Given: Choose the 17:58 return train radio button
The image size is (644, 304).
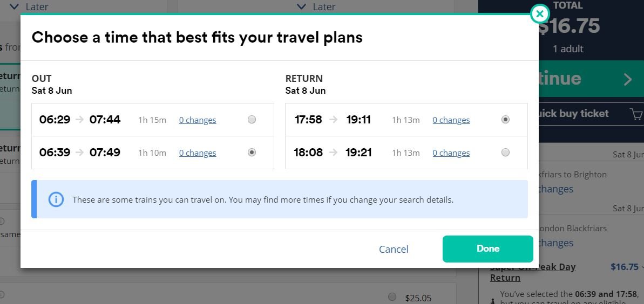Looking at the screenshot, I should pyautogui.click(x=505, y=120).
